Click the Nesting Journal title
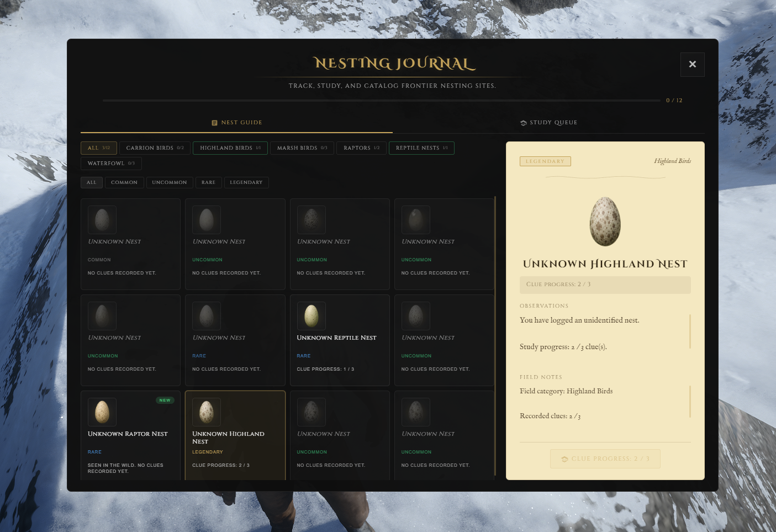Screen dimensions: 776x532 394,64
